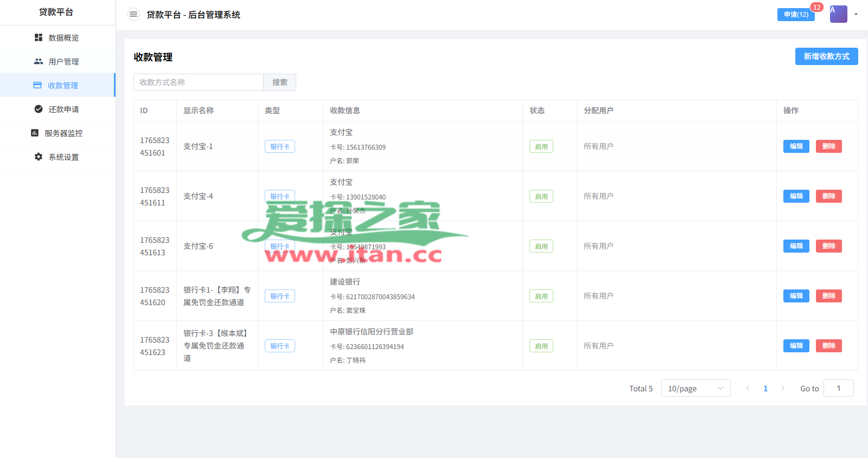
Task: Open the 10/page size dropdown
Action: 695,388
